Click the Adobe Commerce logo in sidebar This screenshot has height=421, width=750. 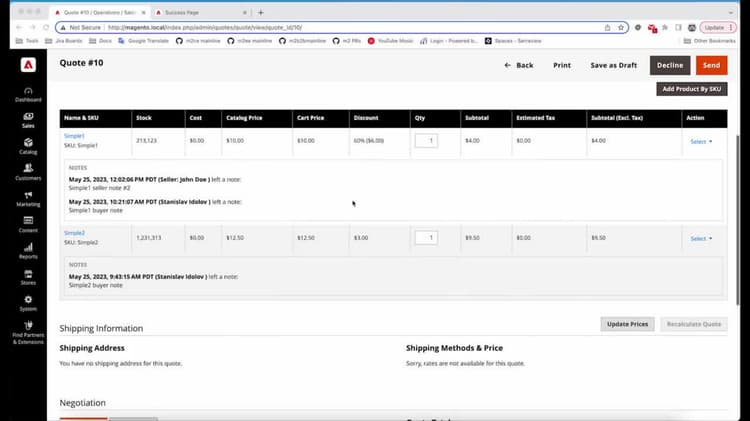28,65
